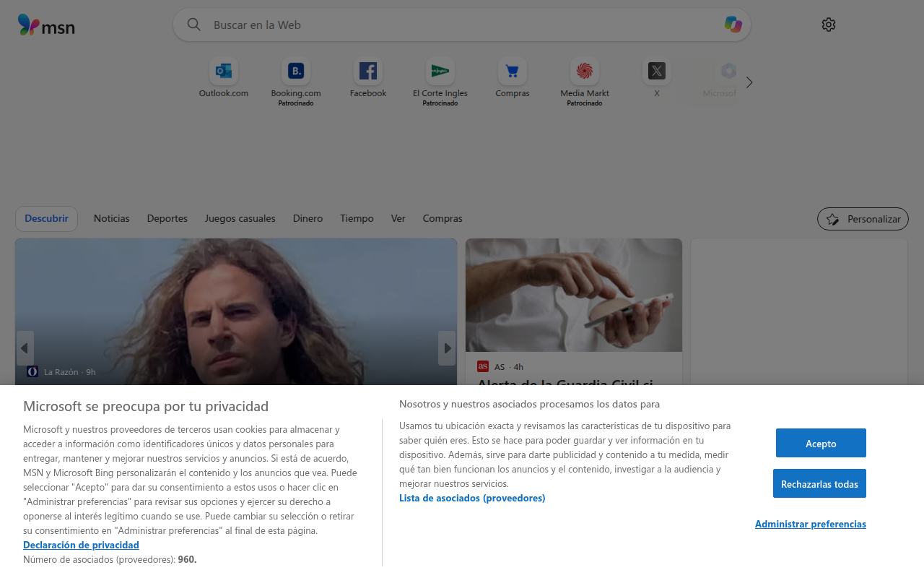
Task: Open the Declaración de privacidad link
Action: coord(81,545)
